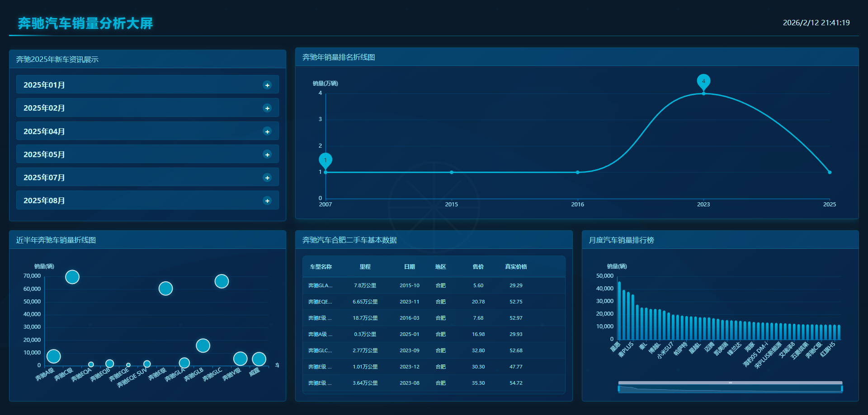Click the right handle of bar chart zoom slider
Screen dimensions: 868x415
pyautogui.click(x=842, y=388)
